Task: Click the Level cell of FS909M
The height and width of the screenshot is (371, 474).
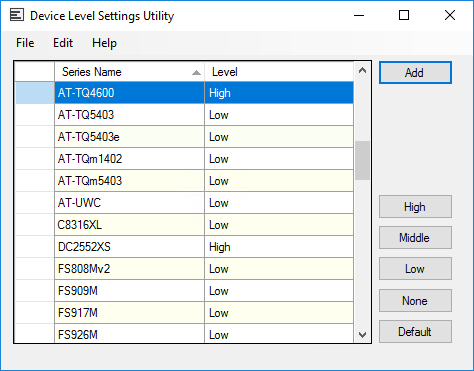Action: click(x=279, y=291)
